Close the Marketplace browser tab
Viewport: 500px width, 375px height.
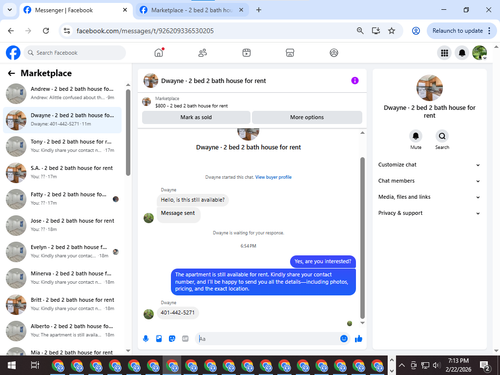point(241,10)
